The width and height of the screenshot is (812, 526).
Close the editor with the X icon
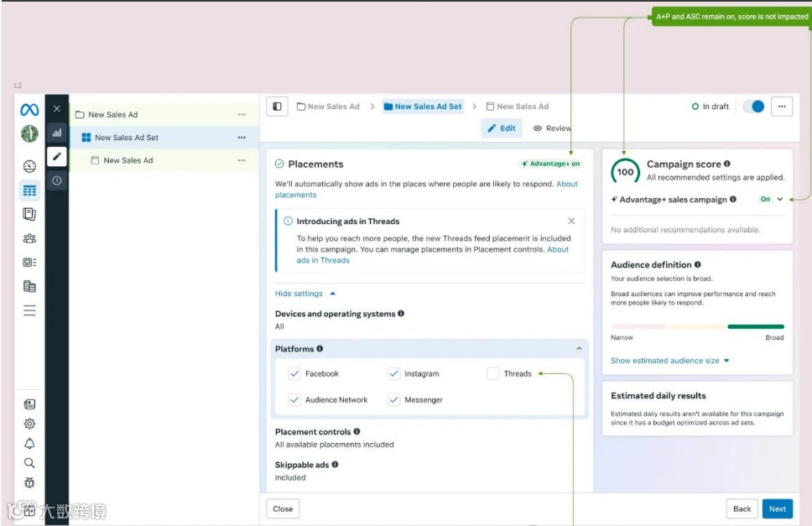pos(57,109)
